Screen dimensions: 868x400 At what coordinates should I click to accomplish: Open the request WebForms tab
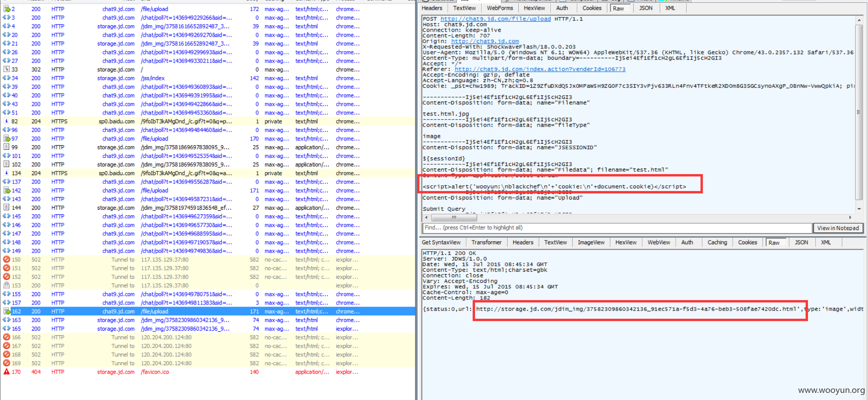tap(500, 8)
